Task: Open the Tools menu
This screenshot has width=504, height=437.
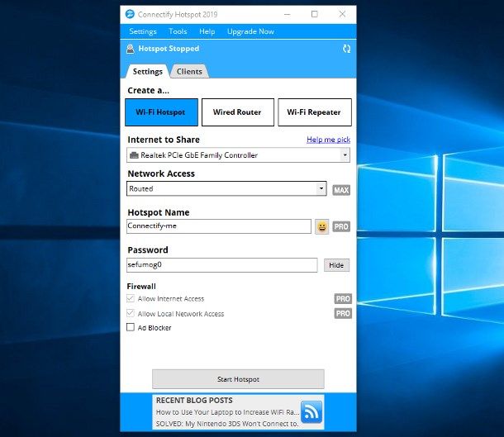Action: (x=178, y=31)
